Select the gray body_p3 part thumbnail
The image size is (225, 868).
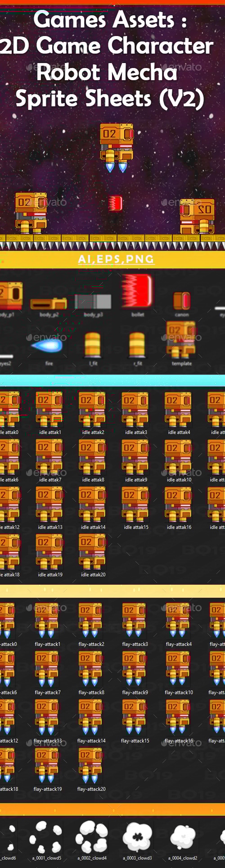coord(93,301)
